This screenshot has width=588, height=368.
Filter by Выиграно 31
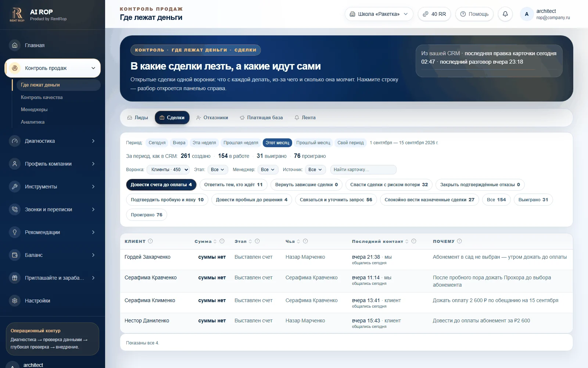[x=533, y=200]
